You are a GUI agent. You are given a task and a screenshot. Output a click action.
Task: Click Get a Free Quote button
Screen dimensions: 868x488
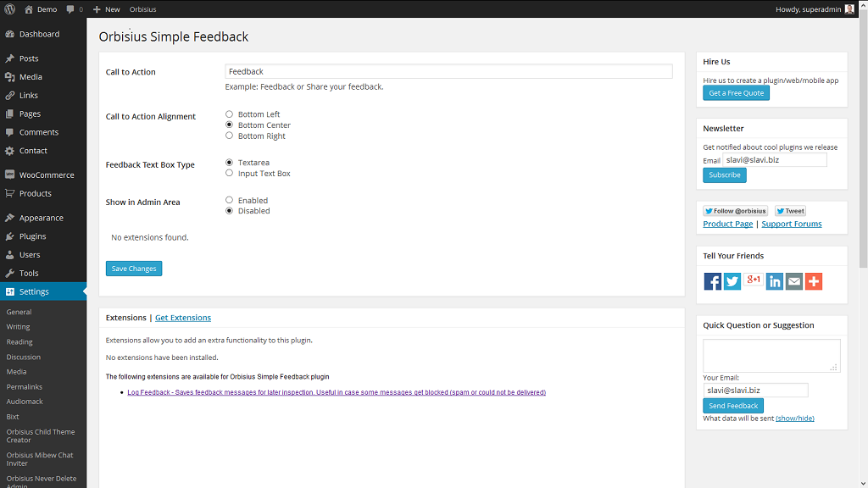[x=737, y=93]
